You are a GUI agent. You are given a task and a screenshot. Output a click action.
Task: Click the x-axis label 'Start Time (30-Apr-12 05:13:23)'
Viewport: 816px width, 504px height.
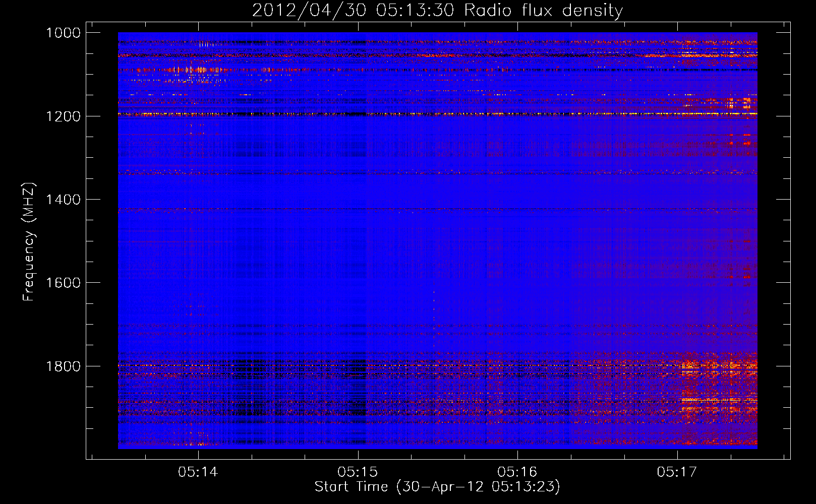(437, 487)
